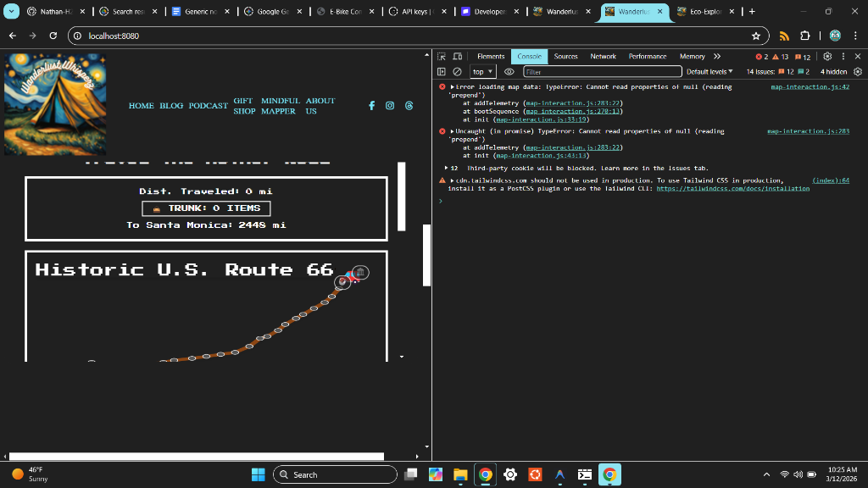The height and width of the screenshot is (488, 868).
Task: Open the Default levels dropdown
Action: [x=709, y=72]
